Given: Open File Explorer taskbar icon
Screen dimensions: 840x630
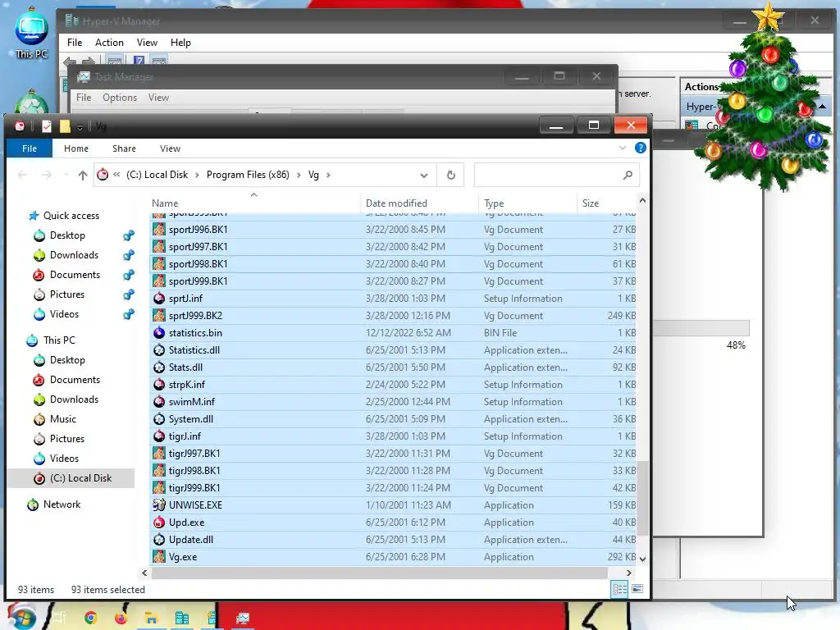Looking at the screenshot, I should 151,618.
